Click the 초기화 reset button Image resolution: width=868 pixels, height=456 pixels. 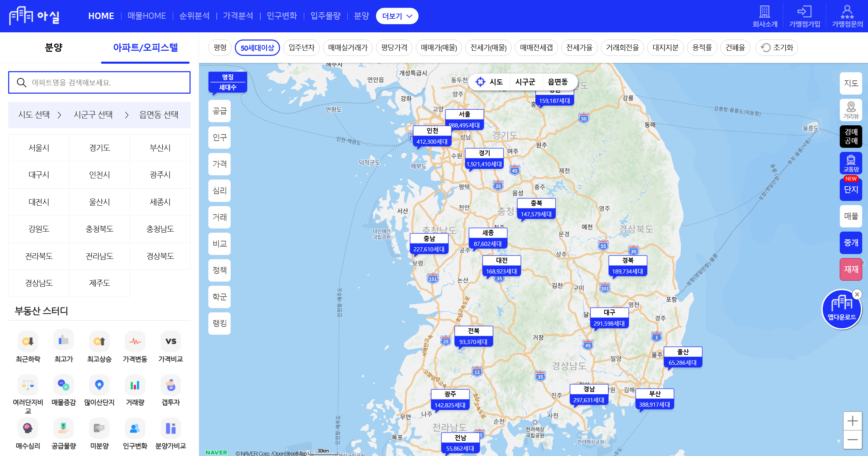click(x=777, y=48)
